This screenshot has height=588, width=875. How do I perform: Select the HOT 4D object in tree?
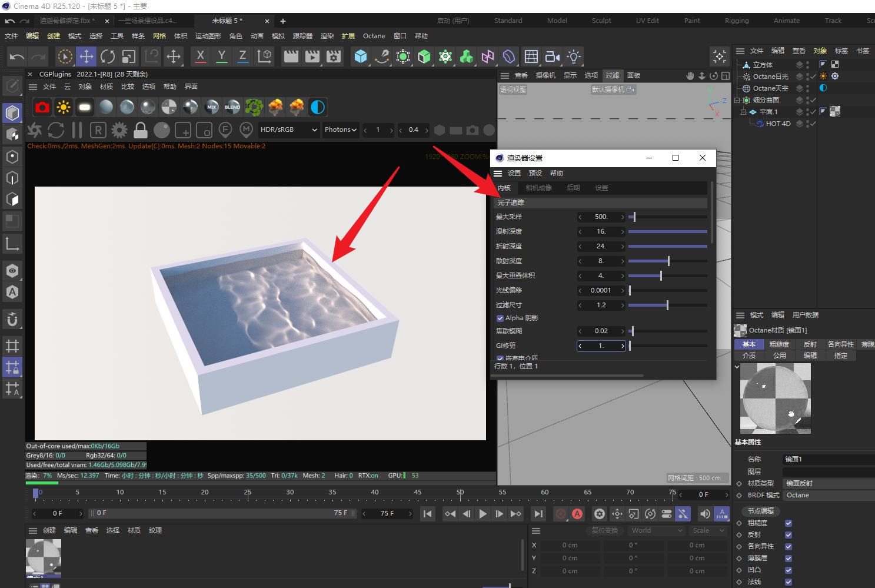point(778,124)
